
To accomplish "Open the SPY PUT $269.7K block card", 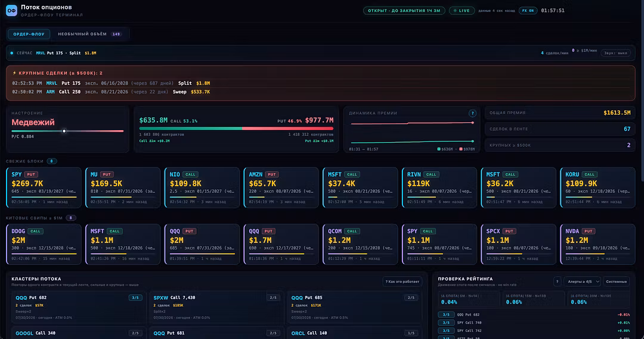I will click(x=44, y=187).
